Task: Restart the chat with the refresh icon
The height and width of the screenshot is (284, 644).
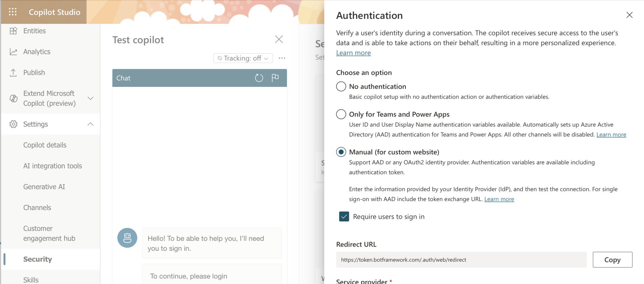Action: (x=259, y=78)
